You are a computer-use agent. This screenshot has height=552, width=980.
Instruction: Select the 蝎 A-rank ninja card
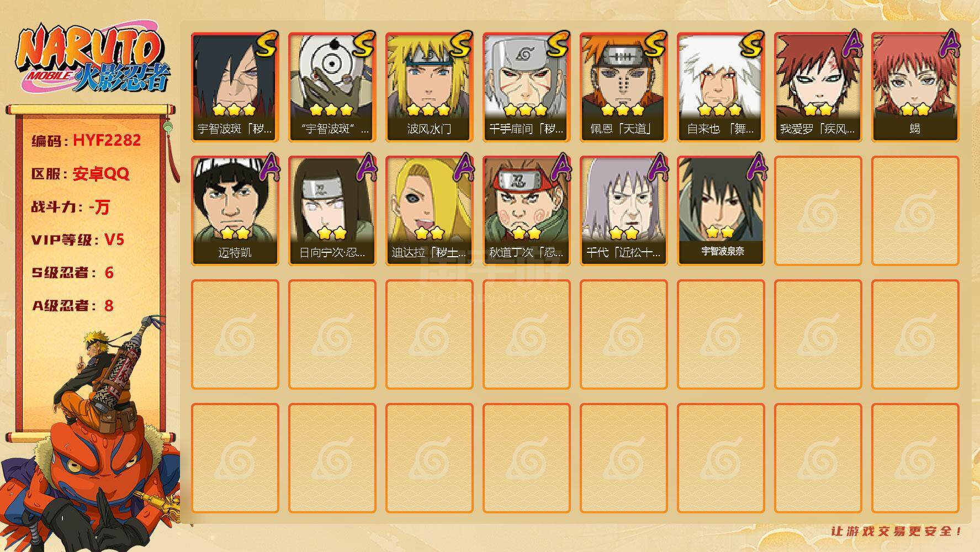915,87
